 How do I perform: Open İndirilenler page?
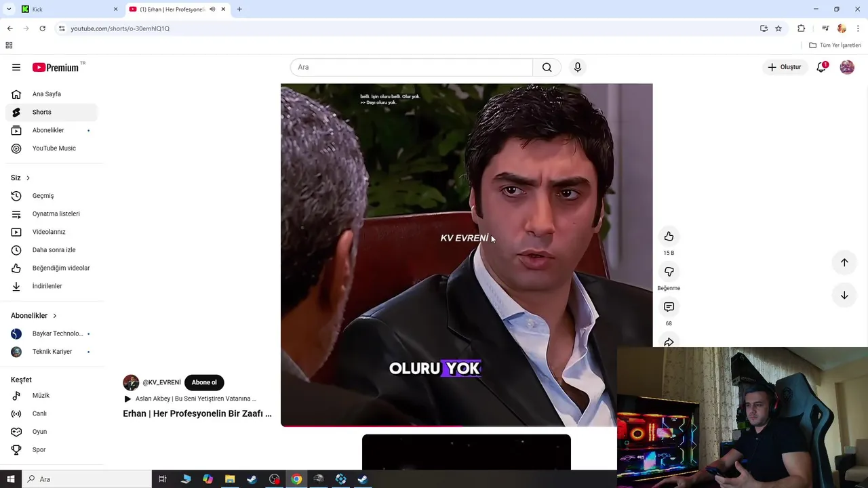point(52,286)
